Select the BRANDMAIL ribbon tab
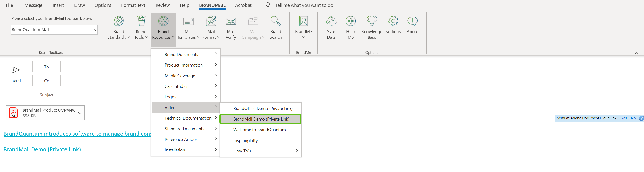 (213, 5)
